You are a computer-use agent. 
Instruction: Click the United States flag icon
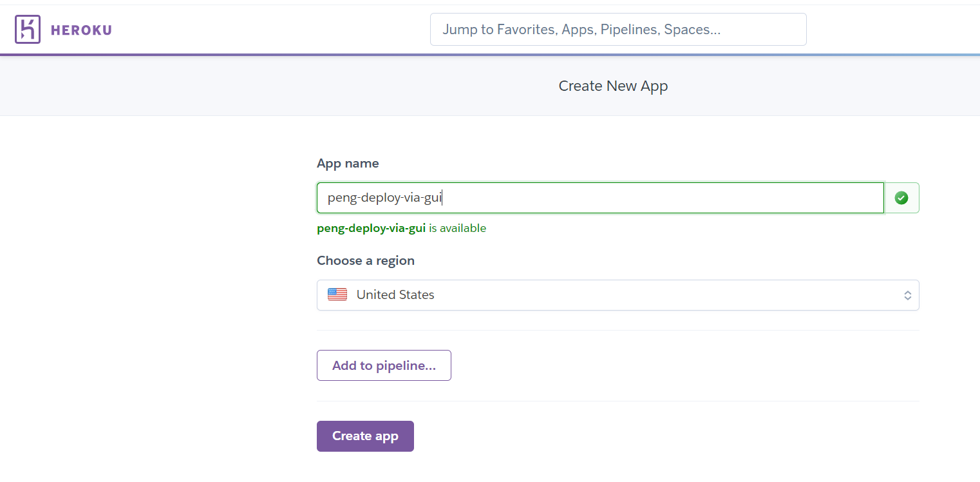coord(337,294)
